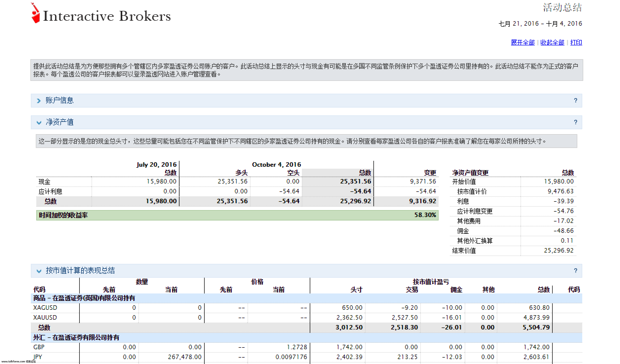Click the JPY current quantity 267,478.00
The image size is (620, 364).
click(185, 357)
